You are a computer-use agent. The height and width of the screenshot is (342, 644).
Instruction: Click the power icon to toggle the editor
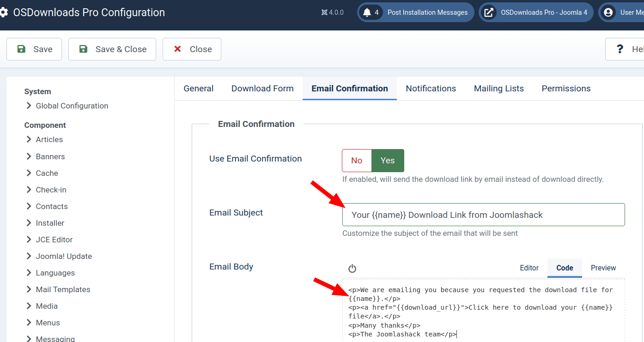pyautogui.click(x=352, y=269)
